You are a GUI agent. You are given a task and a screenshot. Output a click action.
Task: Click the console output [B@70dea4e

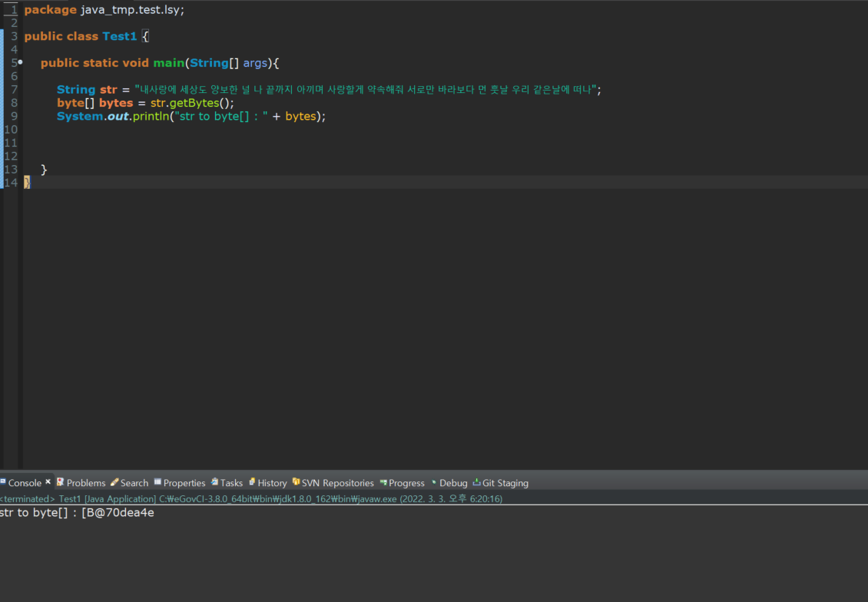(118, 513)
